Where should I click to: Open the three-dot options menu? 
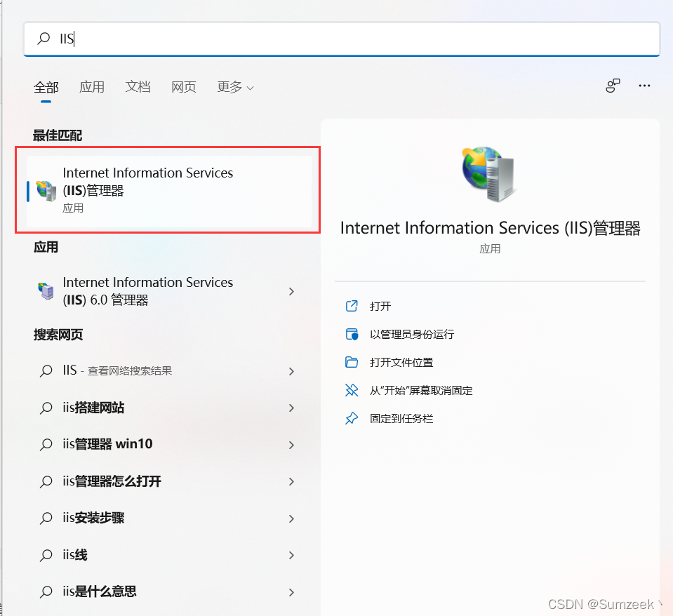pyautogui.click(x=644, y=86)
